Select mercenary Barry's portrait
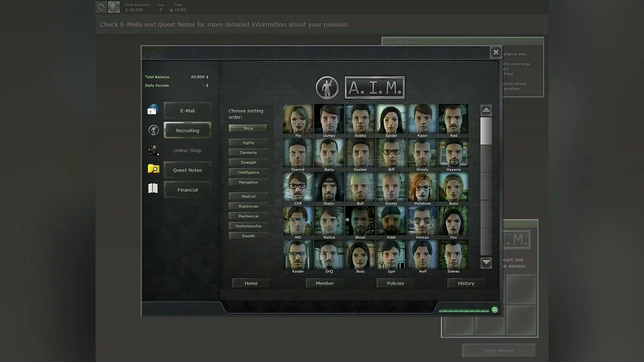Viewport: 644px width, 362px height. tap(329, 153)
